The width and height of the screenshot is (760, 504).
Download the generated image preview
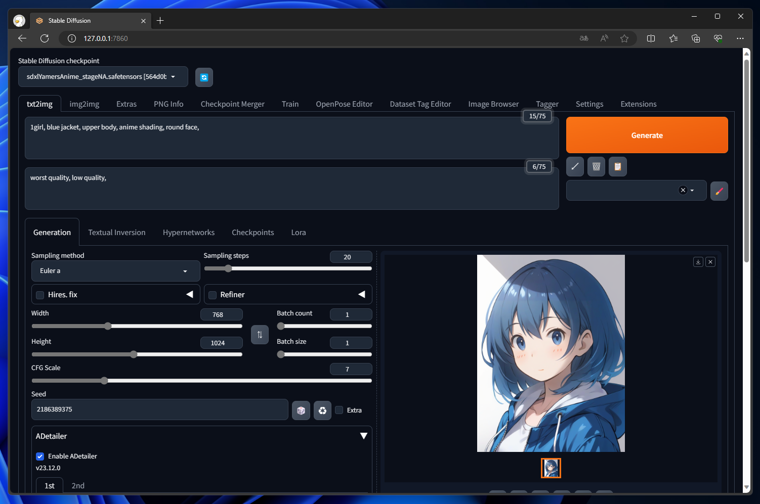coord(698,262)
